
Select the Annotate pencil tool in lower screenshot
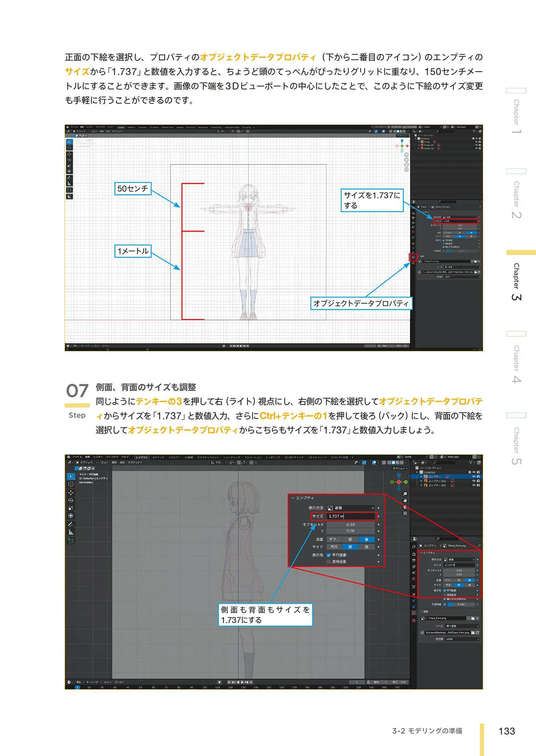[71, 524]
